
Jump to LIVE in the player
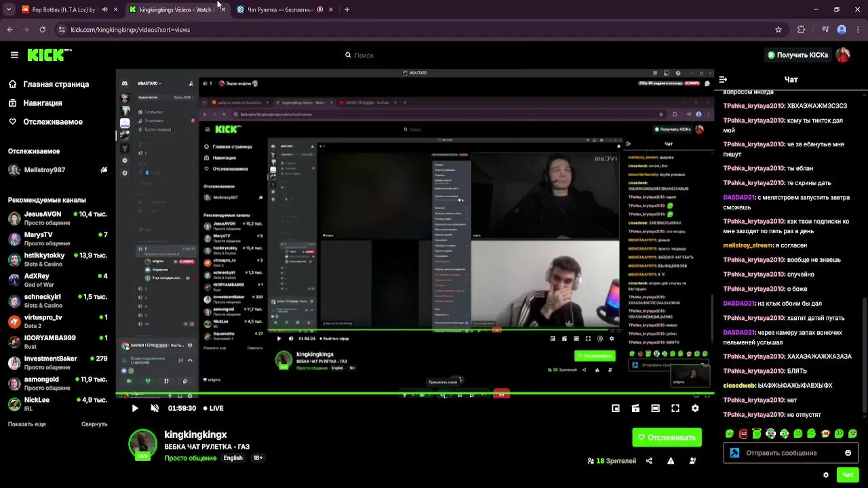pos(214,408)
